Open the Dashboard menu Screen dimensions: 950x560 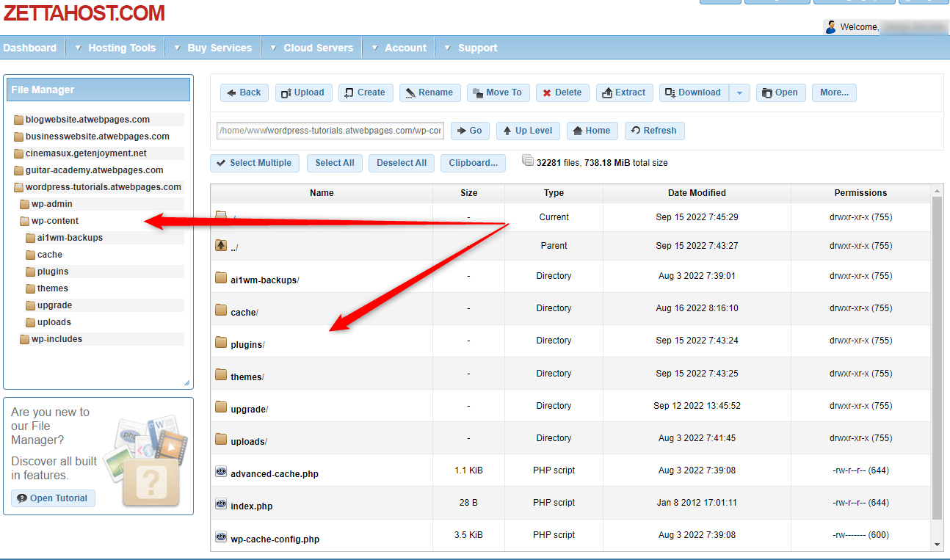pos(30,48)
